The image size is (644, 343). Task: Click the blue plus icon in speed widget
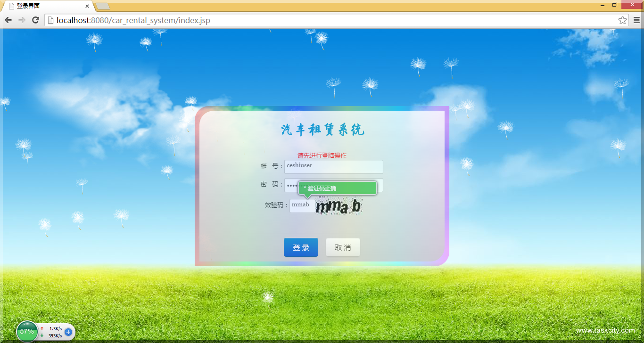pos(68,332)
